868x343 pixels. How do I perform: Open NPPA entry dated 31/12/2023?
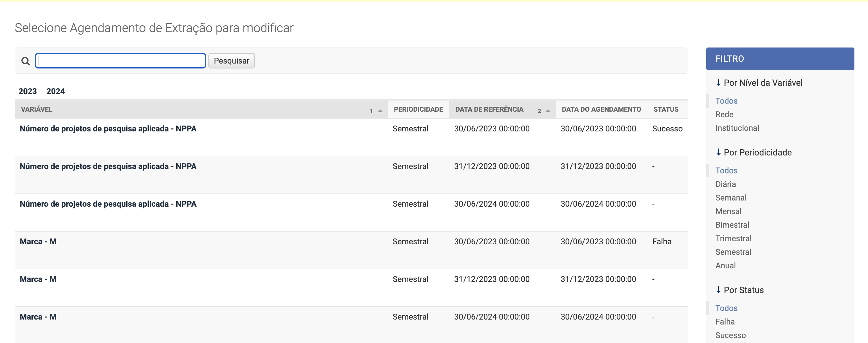pyautogui.click(x=108, y=166)
